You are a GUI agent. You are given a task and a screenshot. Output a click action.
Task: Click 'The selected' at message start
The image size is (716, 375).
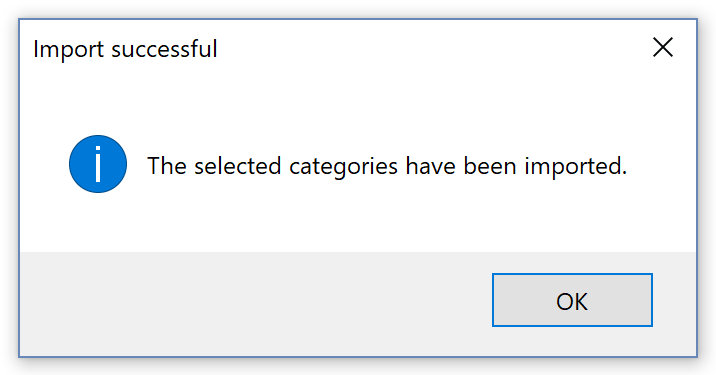[214, 166]
